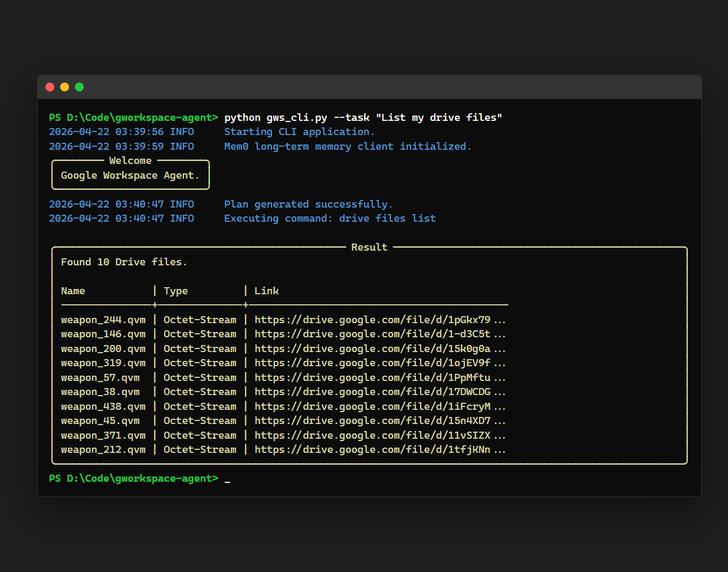The image size is (728, 572).
Task: Select the file name weapon_200.qvm
Action: point(103,349)
